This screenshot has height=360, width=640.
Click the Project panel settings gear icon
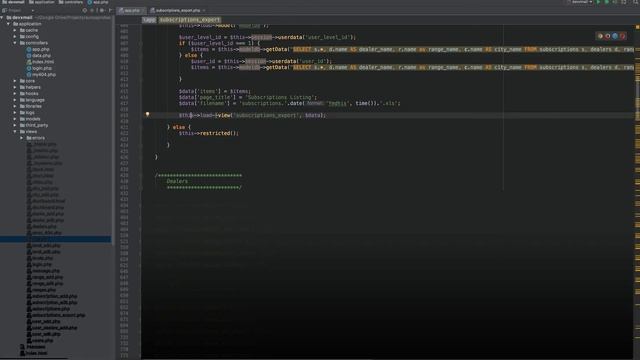click(x=101, y=10)
